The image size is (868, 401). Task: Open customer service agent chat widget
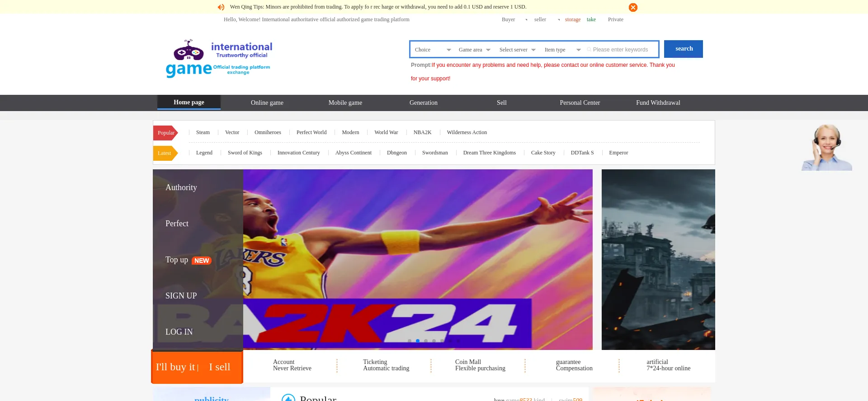click(826, 147)
